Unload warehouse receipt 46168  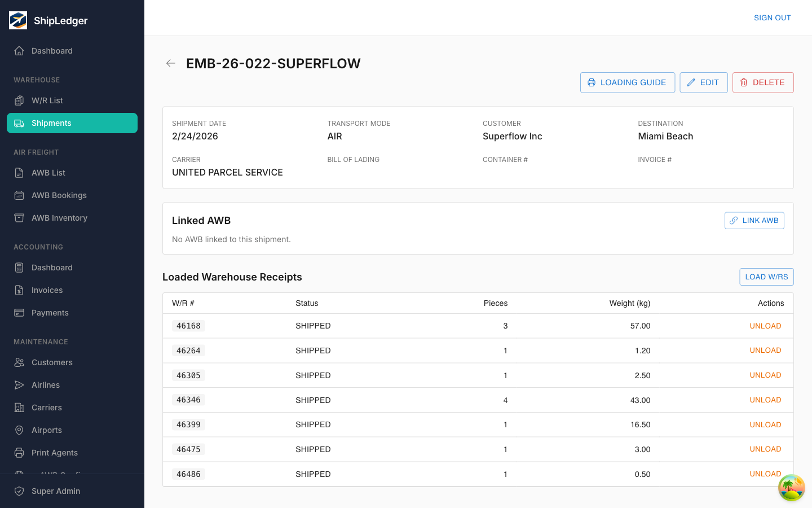click(x=765, y=326)
